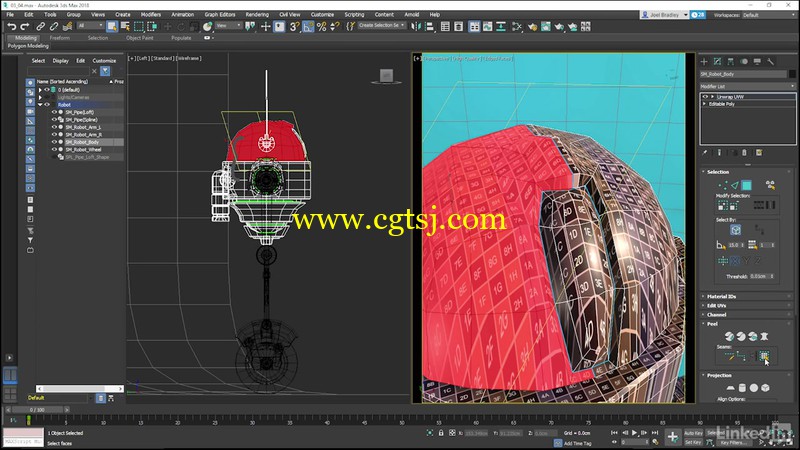Open the Create command panel tab

click(x=704, y=62)
